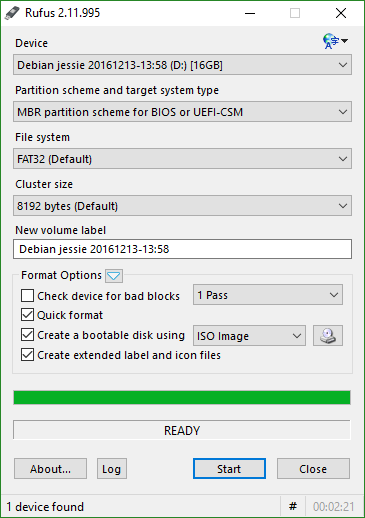The image size is (365, 518).
Task: Open the Cluster size dropdown
Action: tap(182, 206)
